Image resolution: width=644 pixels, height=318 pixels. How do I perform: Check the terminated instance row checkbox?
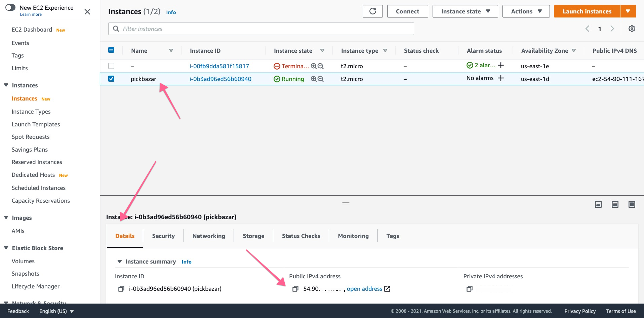click(111, 66)
